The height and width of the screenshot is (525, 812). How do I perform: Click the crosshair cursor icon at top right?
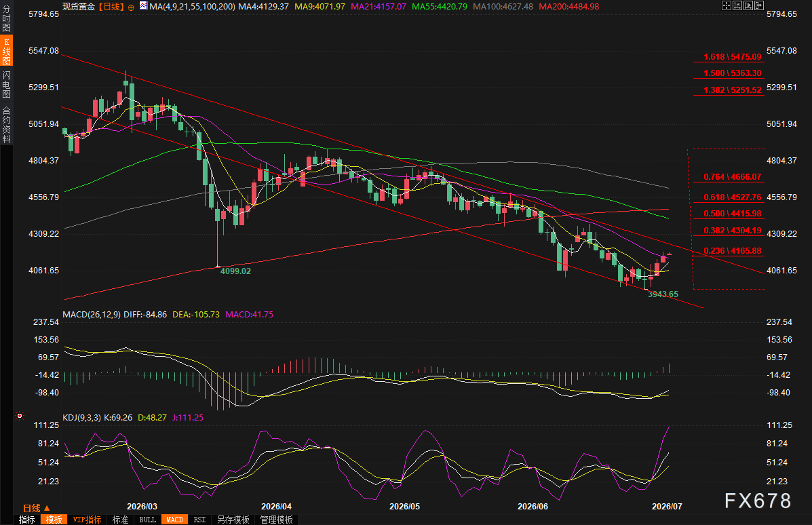[727, 5]
